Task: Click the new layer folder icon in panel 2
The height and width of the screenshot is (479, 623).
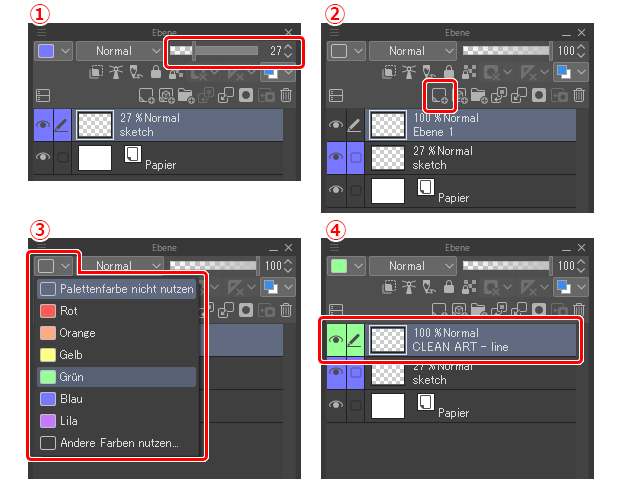Action: 478,95
